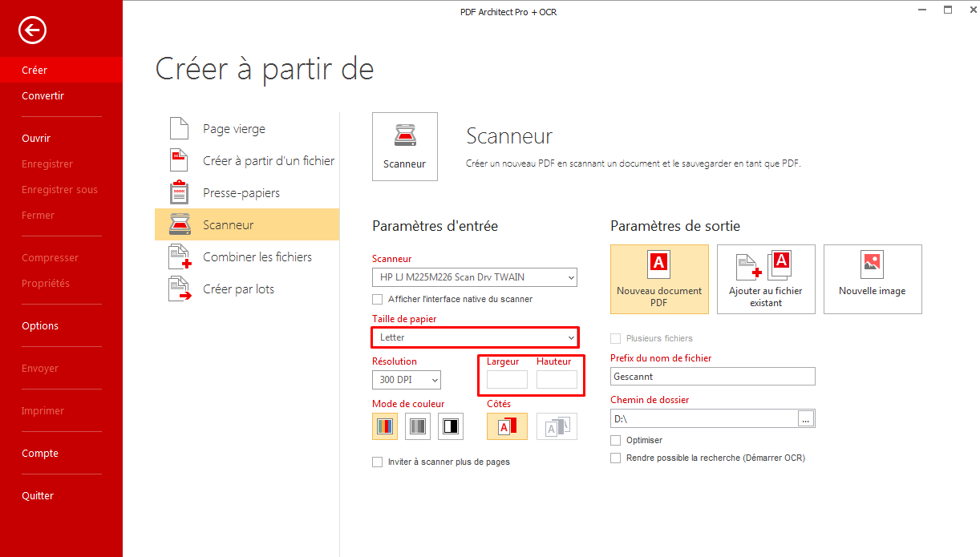This screenshot has width=980, height=557.
Task: Click the Scanneur icon in the source list
Action: tap(179, 224)
